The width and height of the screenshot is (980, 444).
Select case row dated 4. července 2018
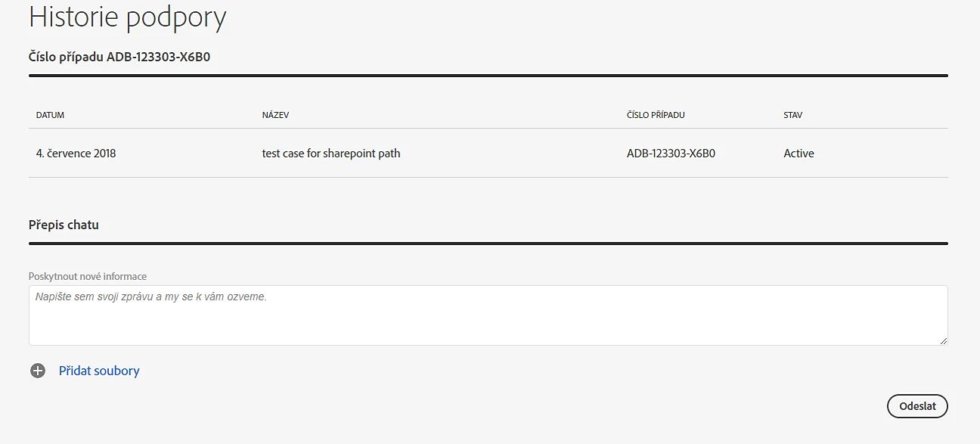[x=488, y=153]
